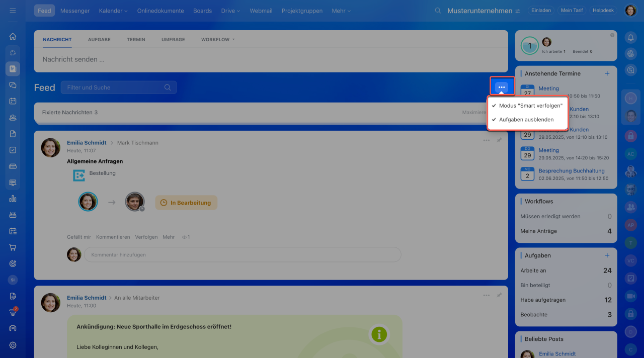The width and height of the screenshot is (644, 358).
Task: Open the Workflow dropdown in the post composer
Action: pos(218,39)
